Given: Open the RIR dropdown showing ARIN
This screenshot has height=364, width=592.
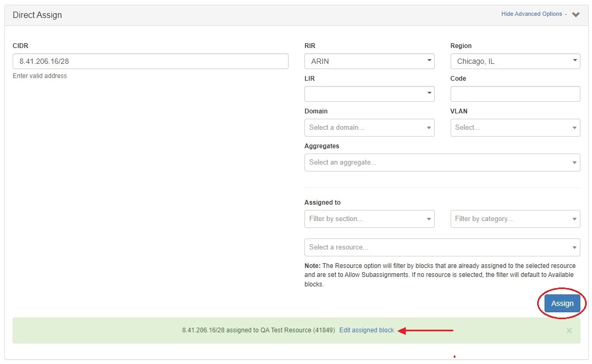Looking at the screenshot, I should point(369,61).
